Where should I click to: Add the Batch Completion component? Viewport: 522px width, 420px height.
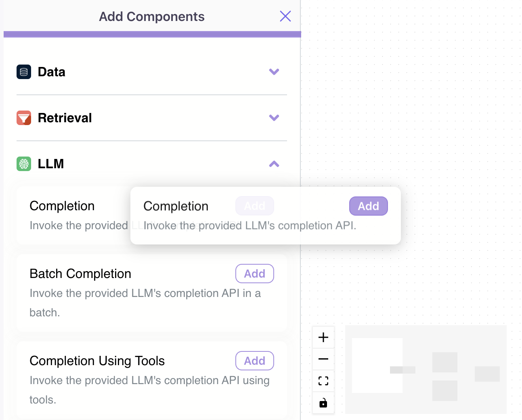[255, 274]
